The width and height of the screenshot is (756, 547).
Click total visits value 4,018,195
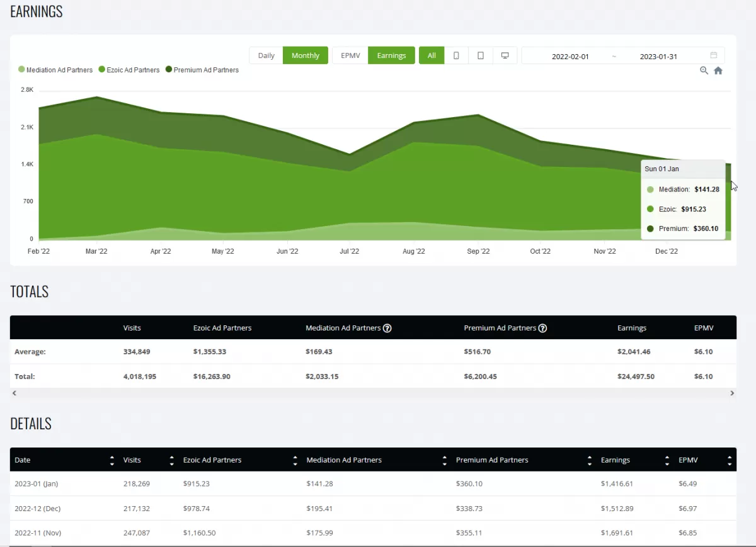coord(140,376)
